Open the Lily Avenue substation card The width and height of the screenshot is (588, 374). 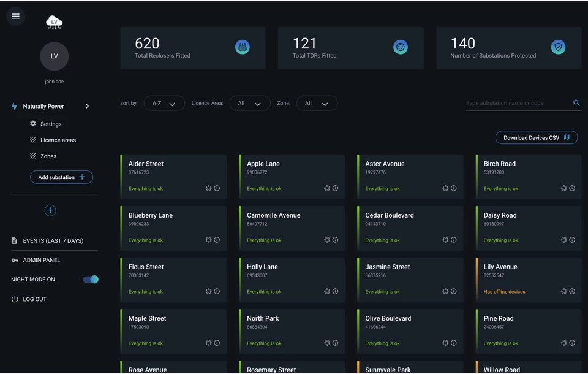(x=529, y=280)
